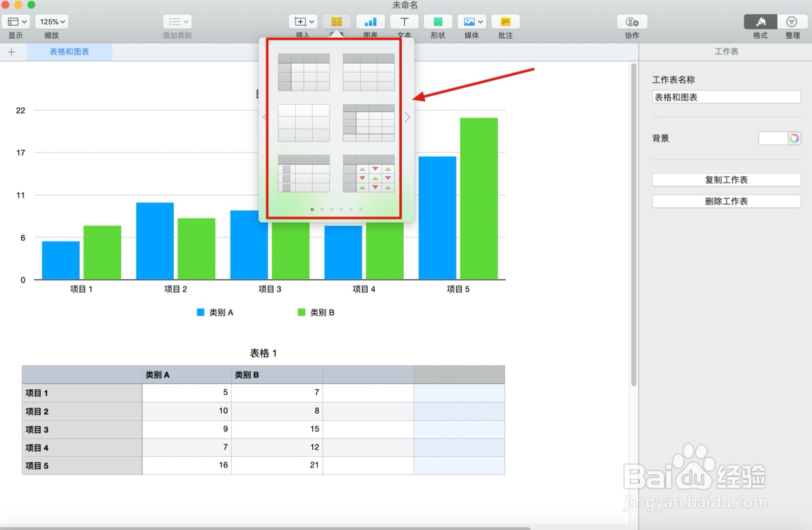Screen dimensions: 812x530
Task: Select first page dot in table popover
Action: (x=312, y=209)
